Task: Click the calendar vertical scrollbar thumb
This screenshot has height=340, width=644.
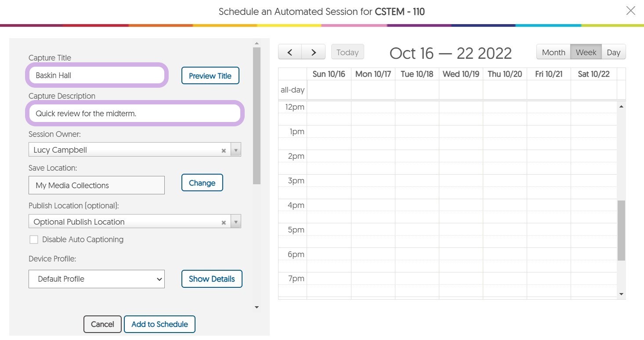Action: coord(621,230)
